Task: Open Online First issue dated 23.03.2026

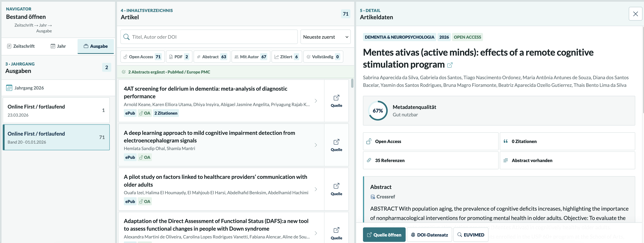Action: [x=56, y=110]
